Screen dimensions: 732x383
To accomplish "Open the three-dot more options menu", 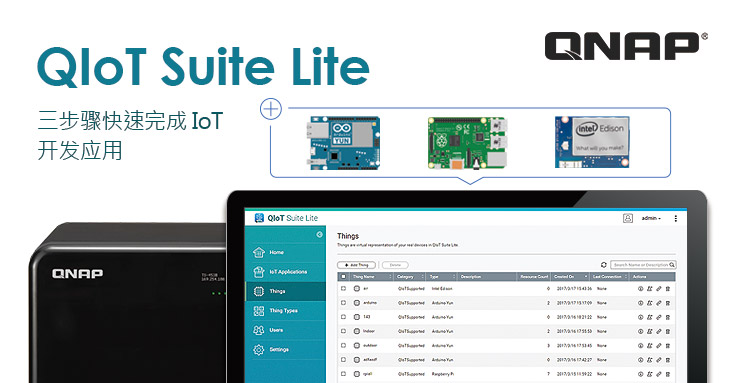I will tap(676, 218).
